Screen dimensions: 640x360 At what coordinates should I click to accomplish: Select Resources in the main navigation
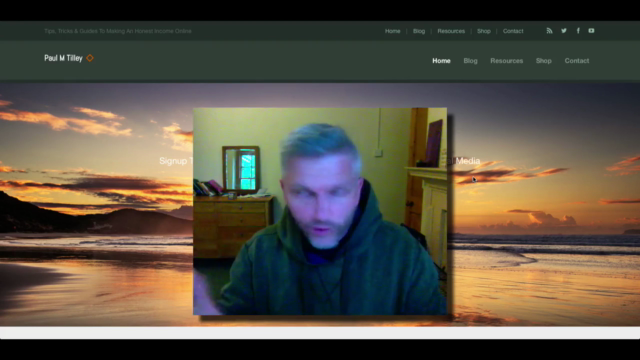(x=507, y=61)
